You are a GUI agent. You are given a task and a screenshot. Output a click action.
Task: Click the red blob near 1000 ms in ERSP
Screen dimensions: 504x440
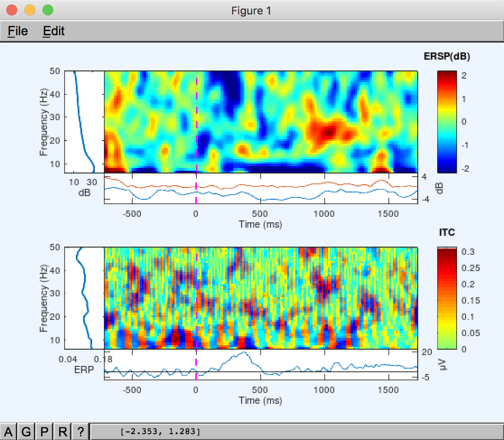tap(327, 131)
